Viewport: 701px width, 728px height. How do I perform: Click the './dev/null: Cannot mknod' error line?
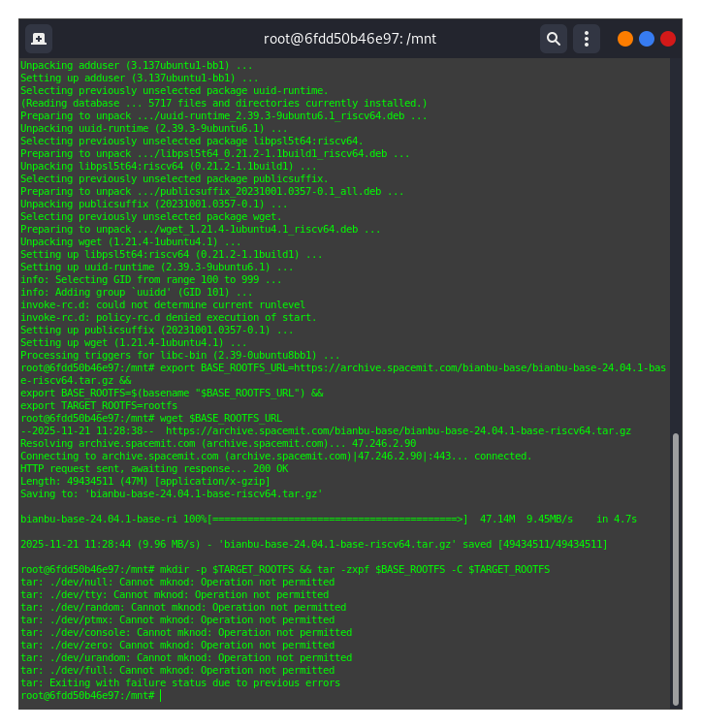pos(175,582)
